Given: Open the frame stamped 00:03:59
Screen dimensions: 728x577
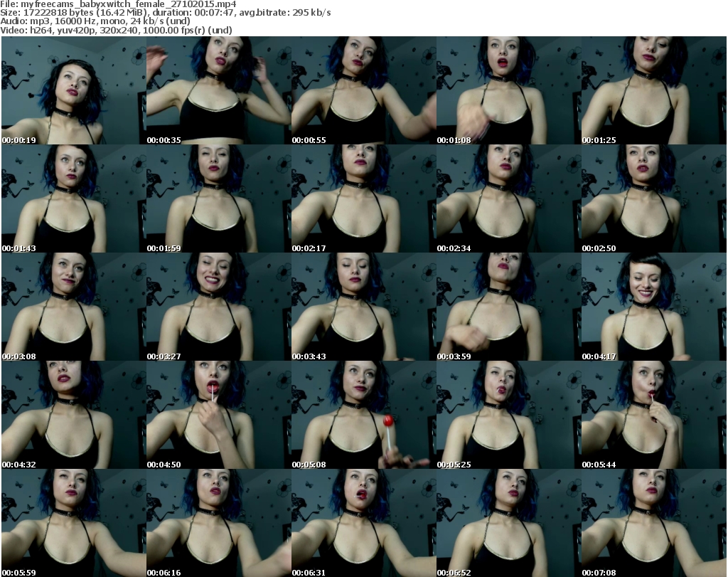Looking at the screenshot, I should [509, 307].
